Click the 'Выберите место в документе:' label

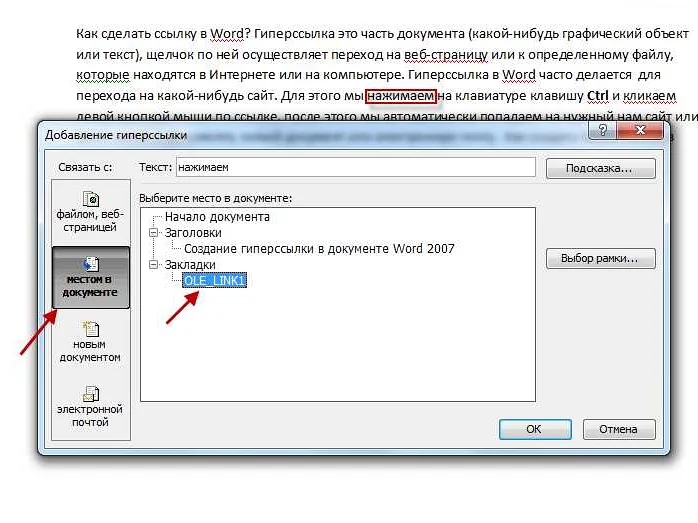[215, 198]
